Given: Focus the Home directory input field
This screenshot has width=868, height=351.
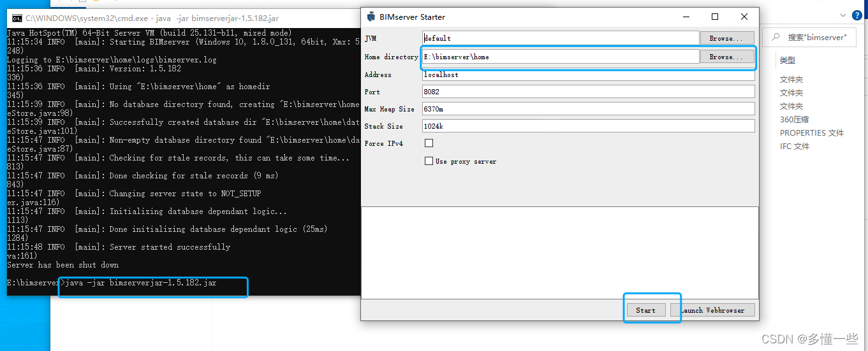Looking at the screenshot, I should click(561, 57).
